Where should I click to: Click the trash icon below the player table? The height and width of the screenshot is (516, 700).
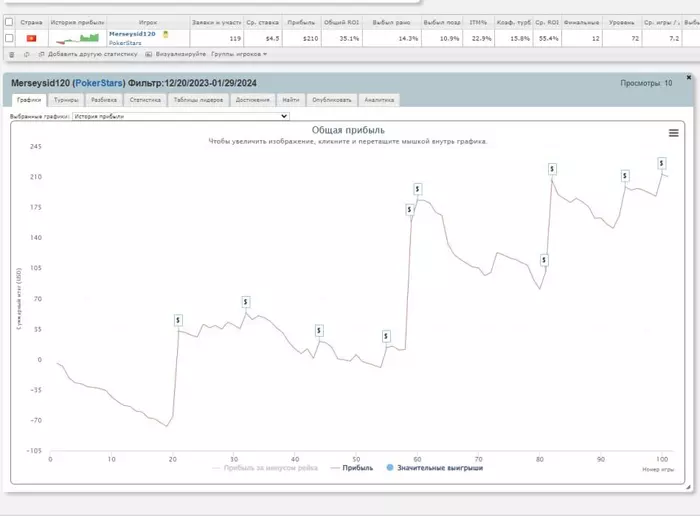point(12,54)
